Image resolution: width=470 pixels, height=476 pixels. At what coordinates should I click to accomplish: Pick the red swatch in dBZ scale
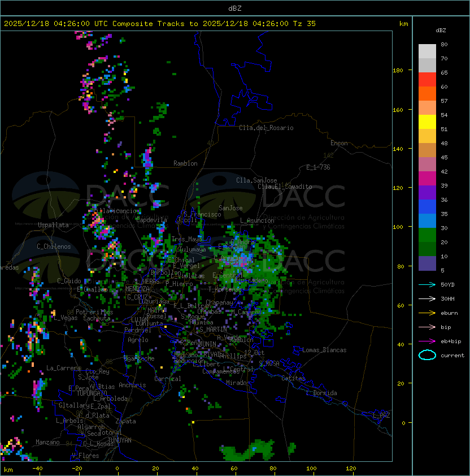(x=427, y=80)
